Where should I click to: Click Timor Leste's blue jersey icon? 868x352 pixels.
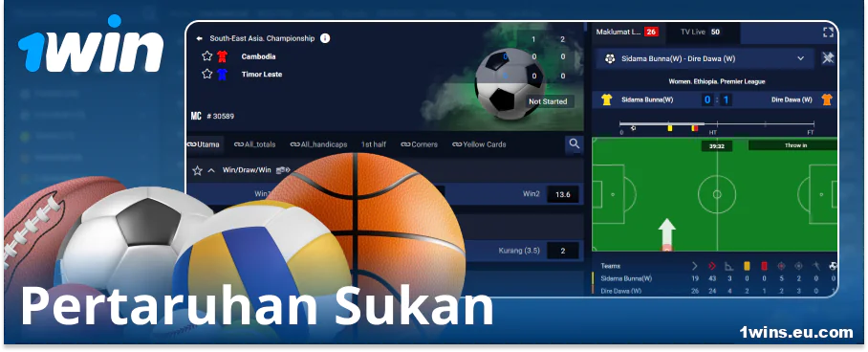point(222,74)
